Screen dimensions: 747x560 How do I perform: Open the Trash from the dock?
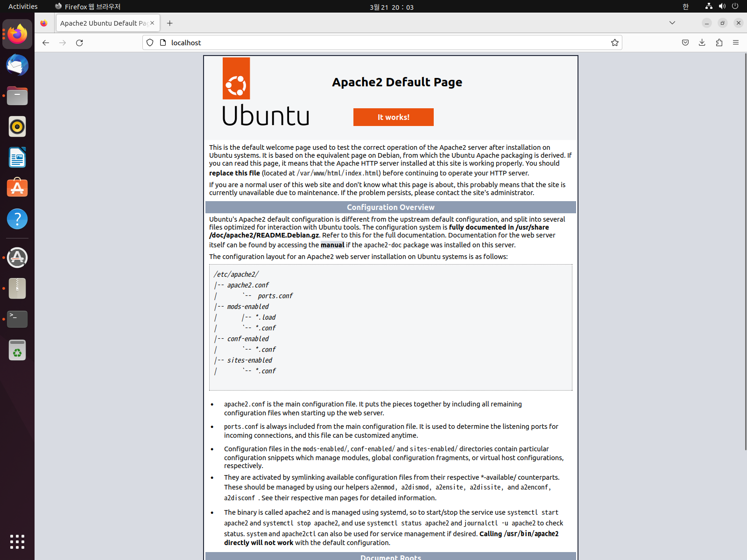tap(17, 350)
